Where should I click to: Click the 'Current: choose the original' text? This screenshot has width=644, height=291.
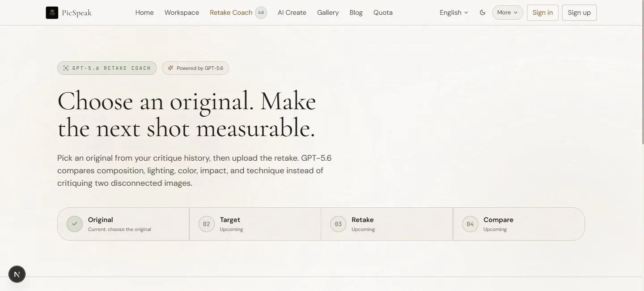coord(119,229)
